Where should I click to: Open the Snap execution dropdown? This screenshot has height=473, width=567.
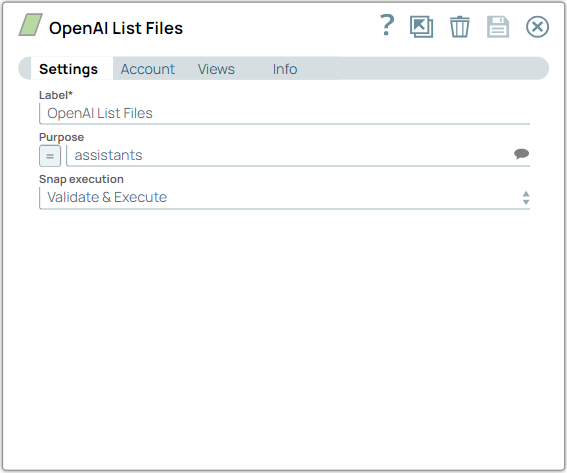coord(285,198)
